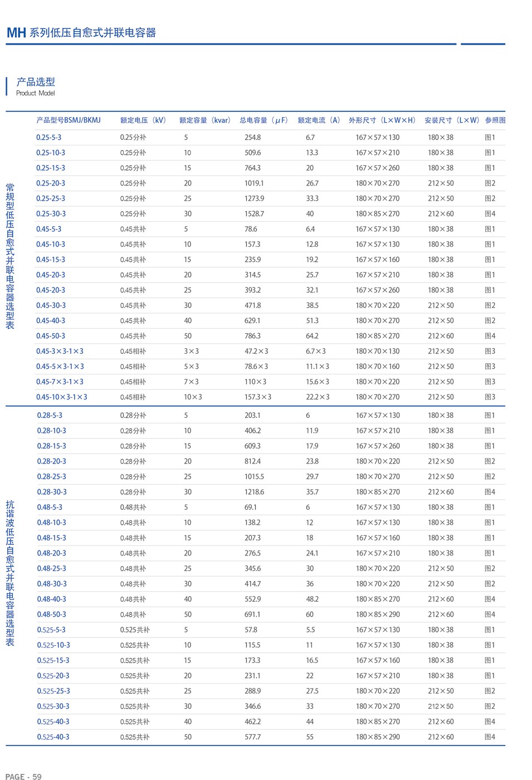The image size is (532, 780).
Task: Click the 额定电流 (A) column header
Action: click(x=319, y=120)
